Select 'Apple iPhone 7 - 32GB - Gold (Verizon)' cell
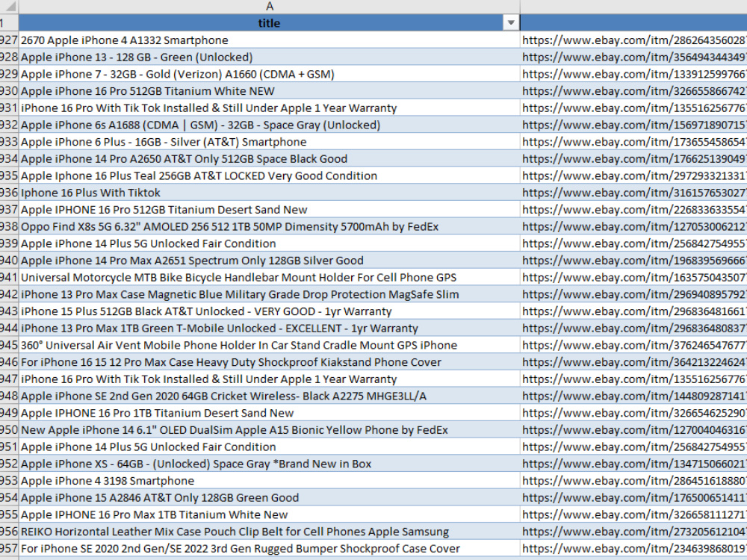 269,74
